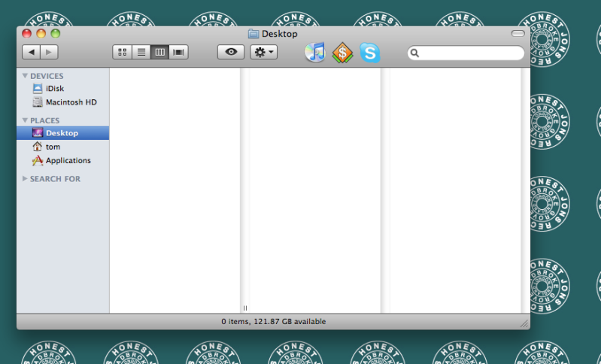Launch iTunes from the toolbar
Image resolution: width=601 pixels, height=364 pixels.
[315, 52]
